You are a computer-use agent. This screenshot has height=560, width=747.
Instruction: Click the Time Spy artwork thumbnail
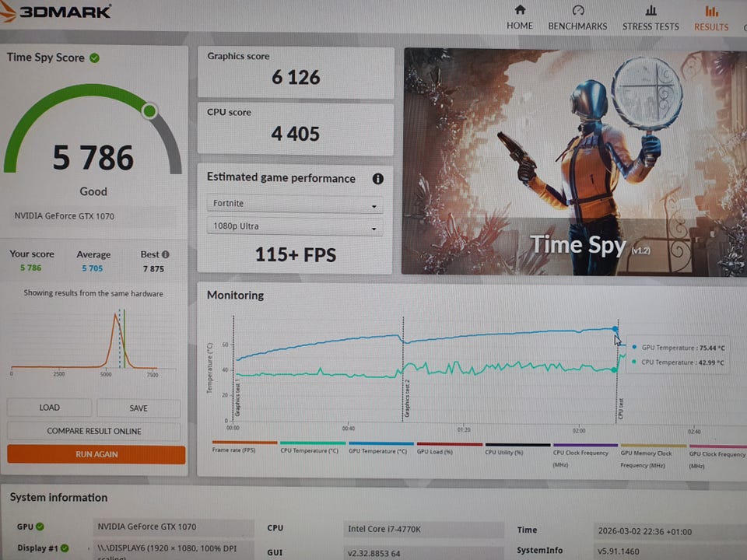tap(574, 162)
